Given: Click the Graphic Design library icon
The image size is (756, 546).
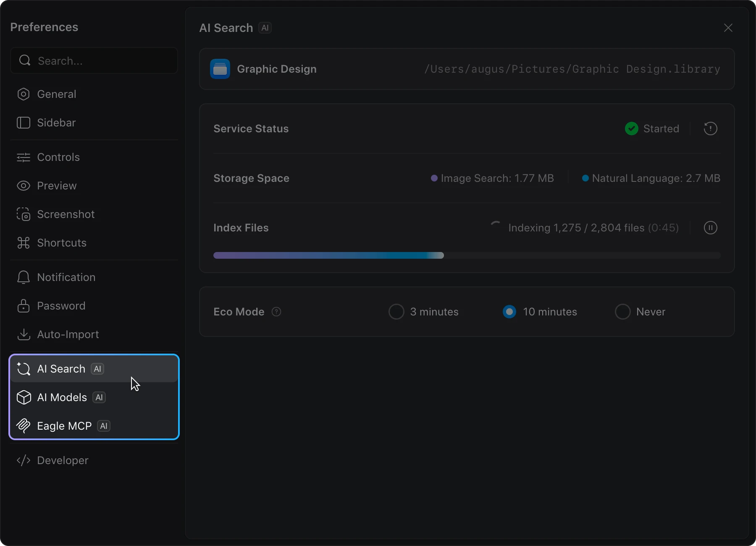Looking at the screenshot, I should coord(220,69).
